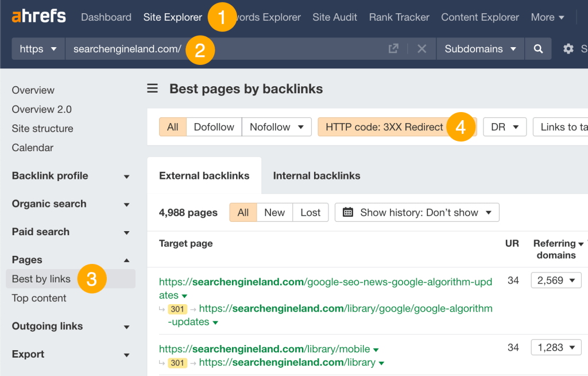This screenshot has width=588, height=376.
Task: Click the hamburger icon beside Best pages by backlinks
Action: pyautogui.click(x=152, y=89)
